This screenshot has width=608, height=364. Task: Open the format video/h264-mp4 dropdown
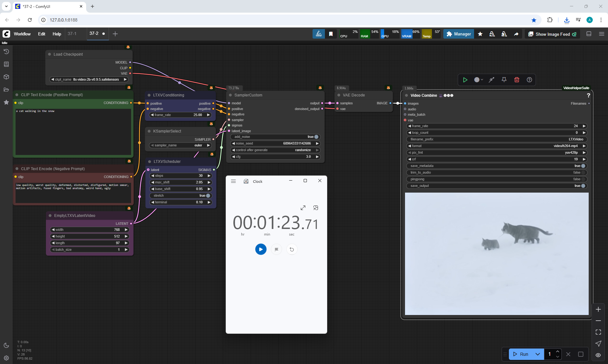click(565, 146)
